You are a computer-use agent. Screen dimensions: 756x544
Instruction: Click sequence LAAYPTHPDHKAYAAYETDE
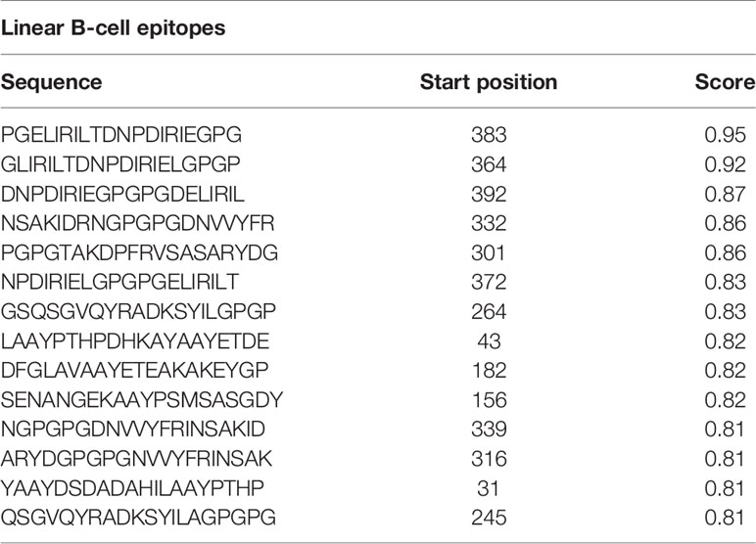click(135, 341)
